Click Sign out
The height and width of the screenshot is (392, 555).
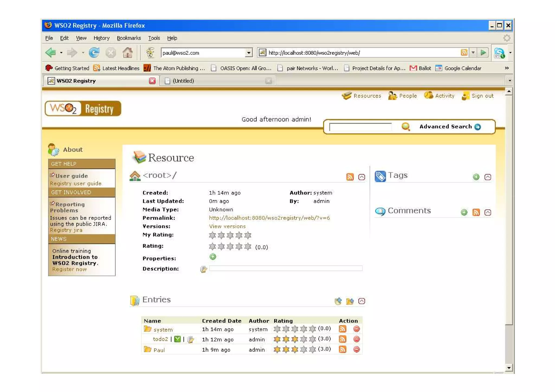[x=478, y=96]
